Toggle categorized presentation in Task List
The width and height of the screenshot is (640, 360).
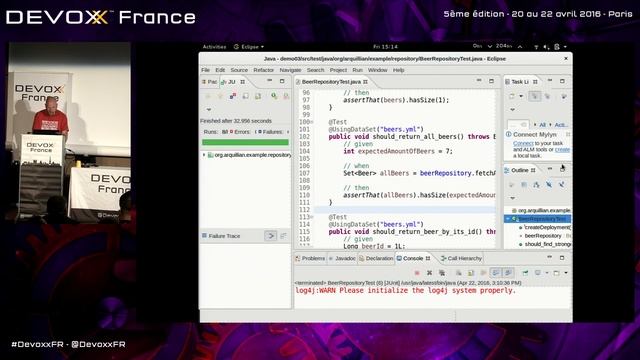[534, 96]
